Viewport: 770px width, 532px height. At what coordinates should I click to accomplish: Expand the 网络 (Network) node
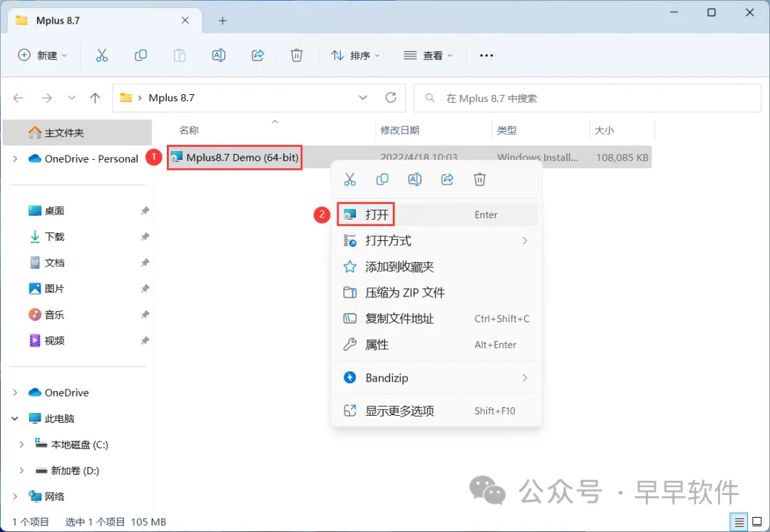point(15,496)
